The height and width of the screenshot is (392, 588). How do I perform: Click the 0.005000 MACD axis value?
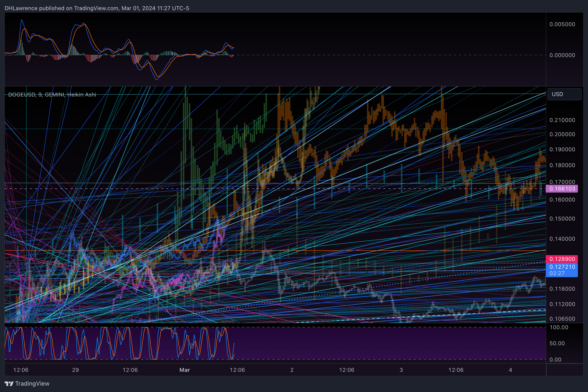[x=562, y=24]
